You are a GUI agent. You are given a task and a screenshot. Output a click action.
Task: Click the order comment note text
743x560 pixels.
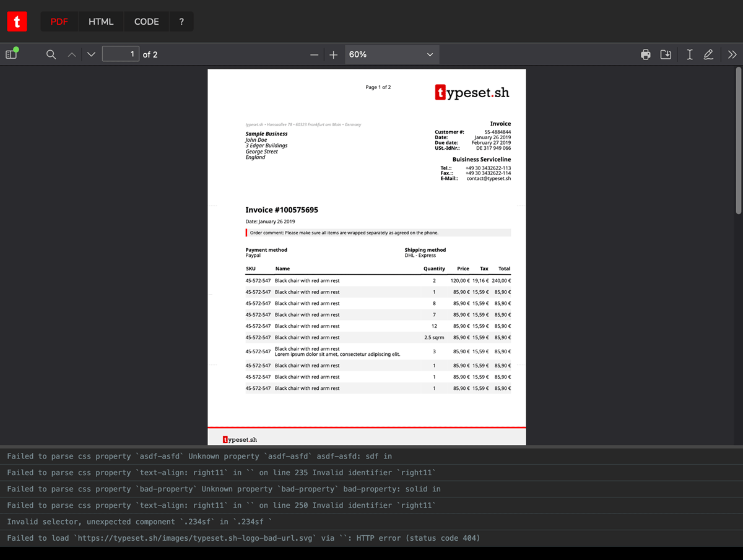(344, 233)
